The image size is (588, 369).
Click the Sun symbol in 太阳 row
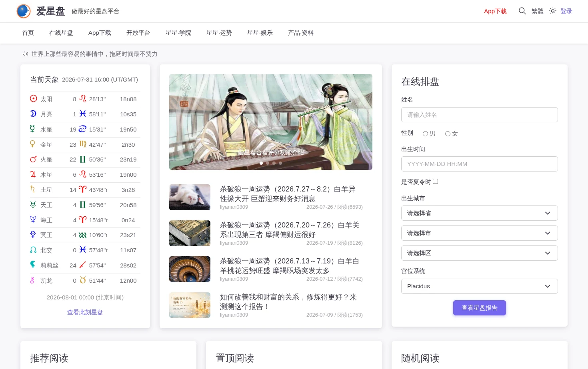coord(34,98)
